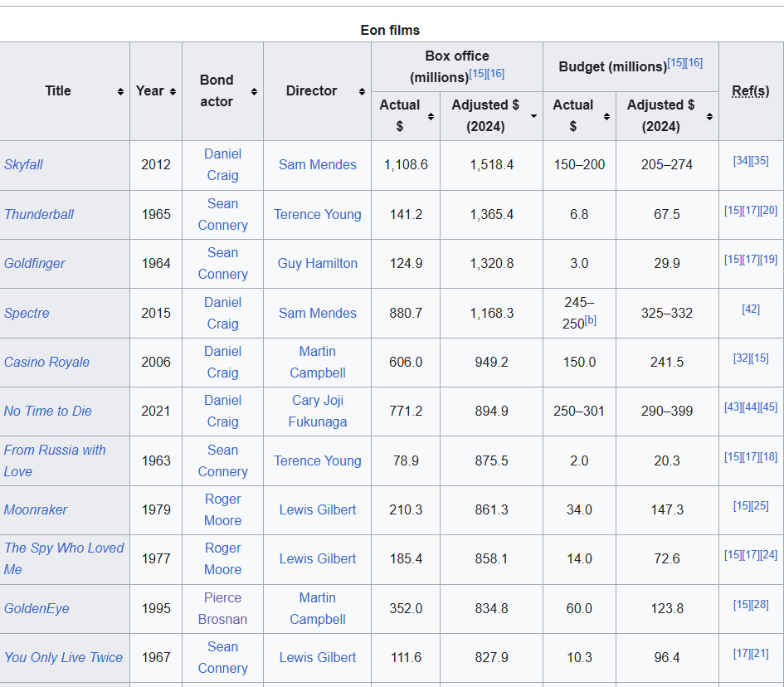784x687 pixels.
Task: Click Sean Connery in Goldfinger row
Action: 222,264
